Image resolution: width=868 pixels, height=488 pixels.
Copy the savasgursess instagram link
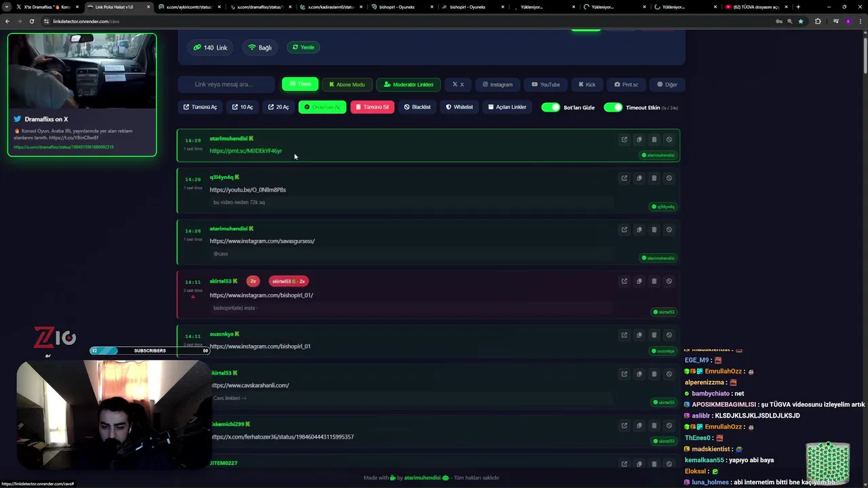(639, 230)
